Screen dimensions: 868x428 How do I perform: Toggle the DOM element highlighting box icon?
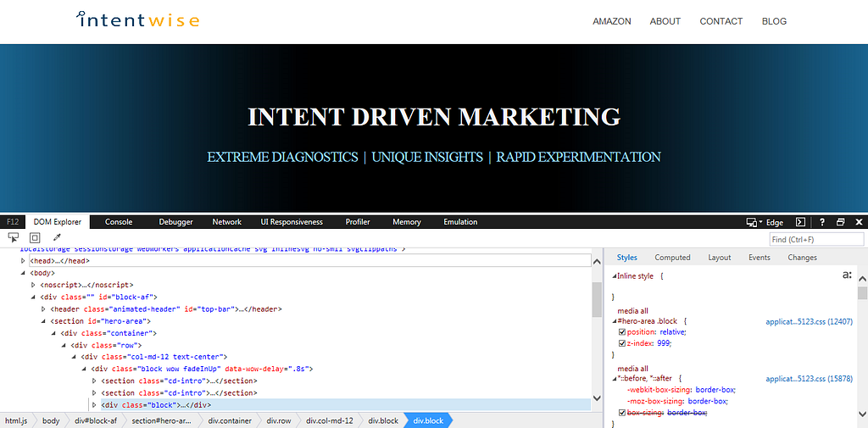coord(35,239)
